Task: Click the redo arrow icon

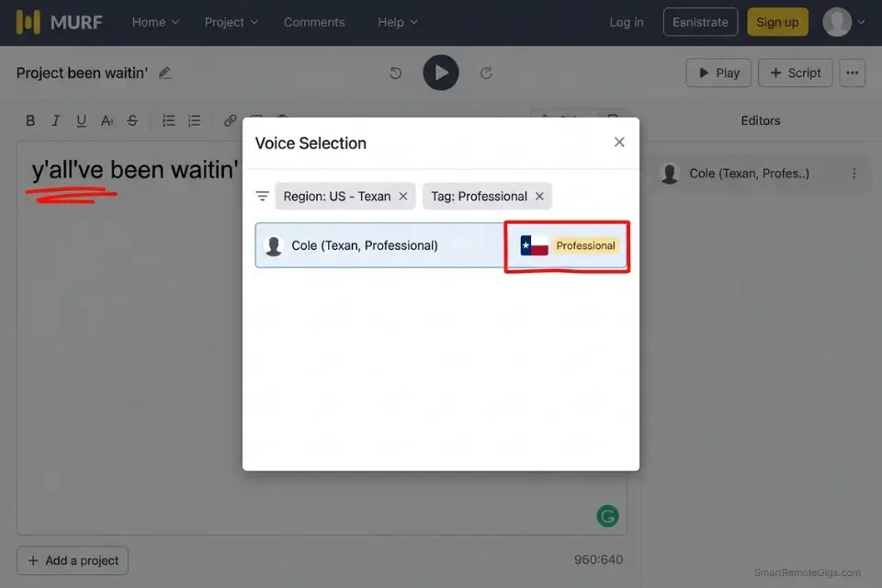Action: [486, 73]
